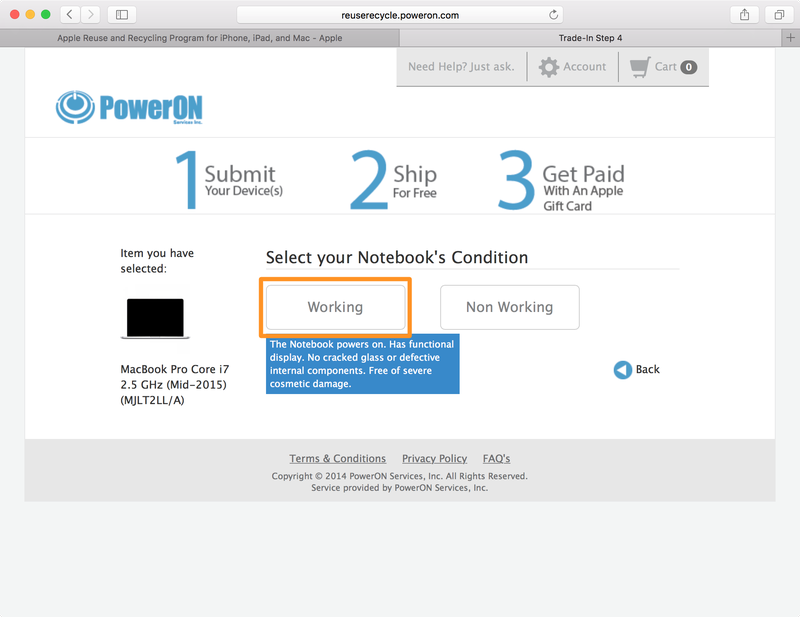This screenshot has width=800, height=617.
Task: Click the green fullscreen window button
Action: click(45, 14)
